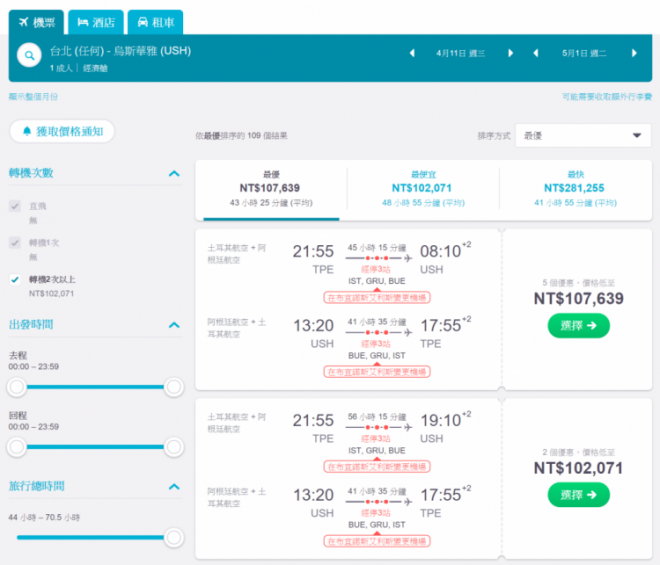Toggle 轉機1次 one-stop checkbox
The height and width of the screenshot is (565, 660).
point(14,242)
